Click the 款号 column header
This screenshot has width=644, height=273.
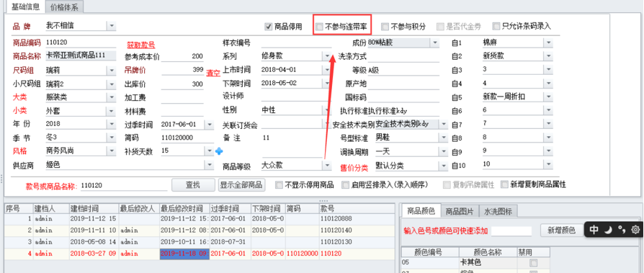coord(357,209)
